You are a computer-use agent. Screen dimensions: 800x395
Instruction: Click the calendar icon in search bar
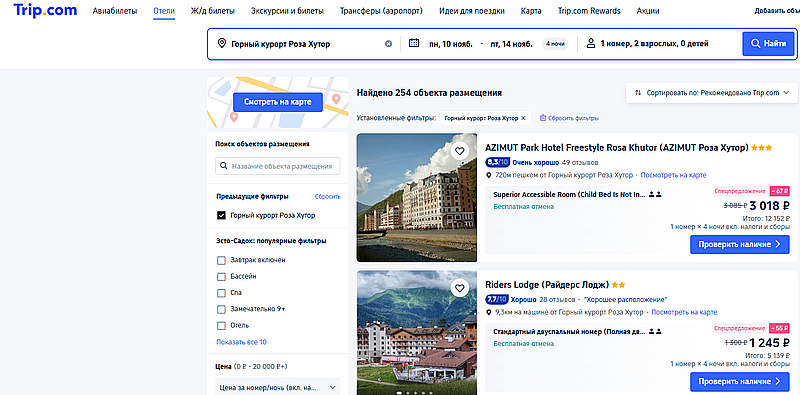[414, 43]
